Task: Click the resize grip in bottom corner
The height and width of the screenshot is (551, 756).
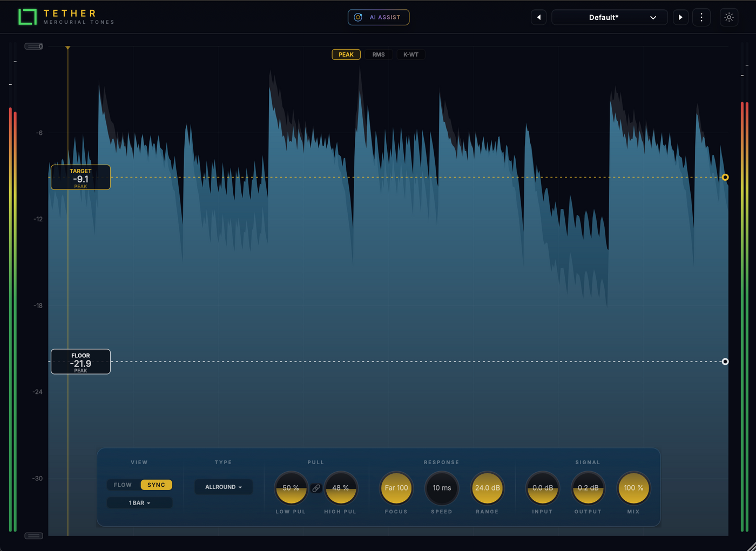Action: pyautogui.click(x=751, y=546)
